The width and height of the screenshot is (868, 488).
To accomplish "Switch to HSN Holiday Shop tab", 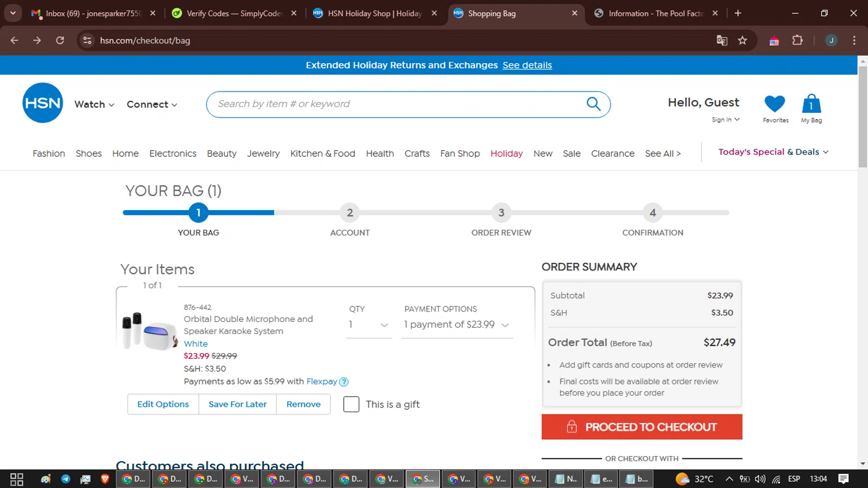I will click(x=374, y=13).
